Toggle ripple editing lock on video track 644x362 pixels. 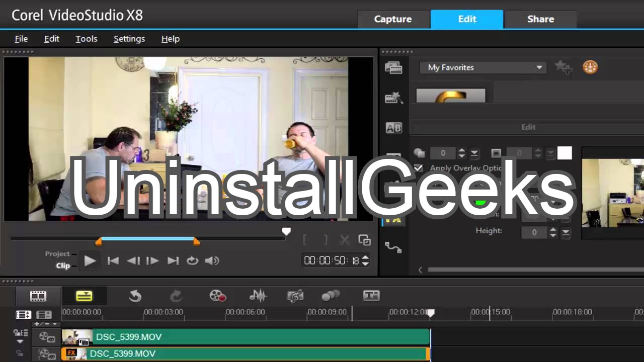coord(21,333)
